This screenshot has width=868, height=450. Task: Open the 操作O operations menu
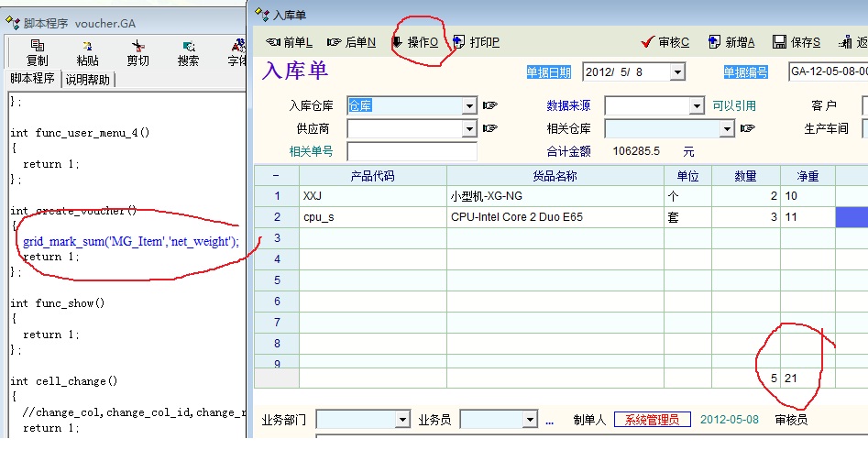(415, 42)
